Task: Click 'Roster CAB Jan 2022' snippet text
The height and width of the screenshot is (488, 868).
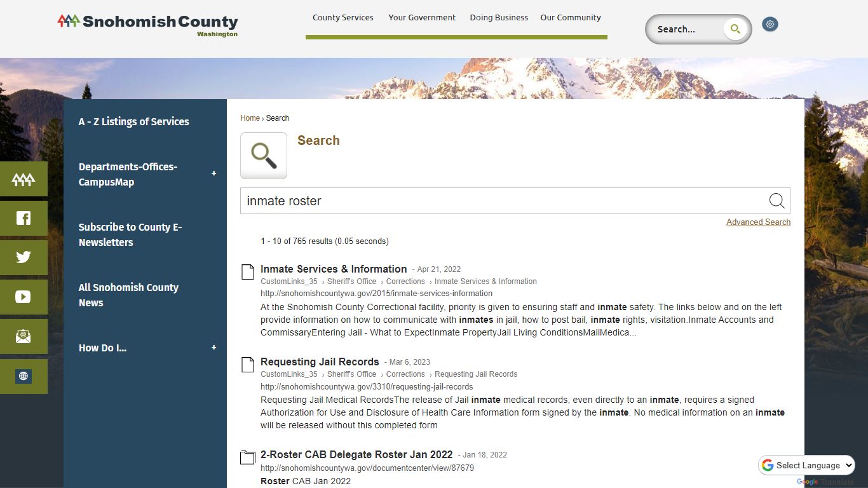Action: pos(306,481)
